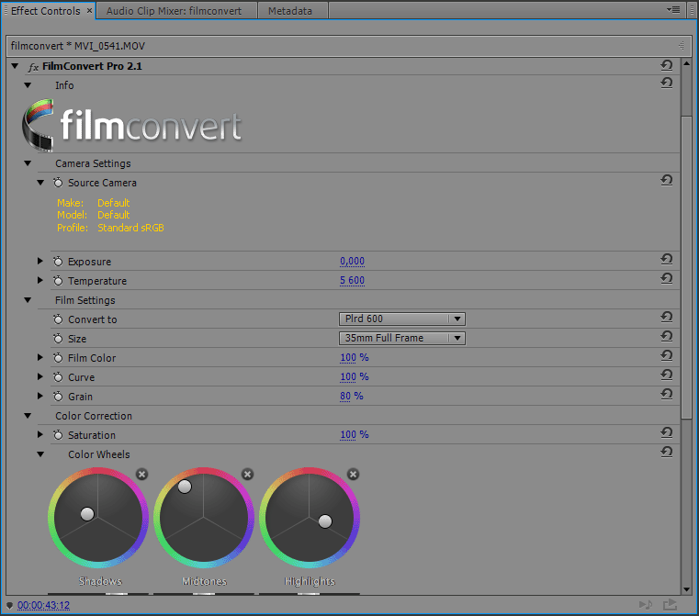Image resolution: width=699 pixels, height=616 pixels.
Task: Collapse the Camera Settings group
Action: [x=28, y=163]
